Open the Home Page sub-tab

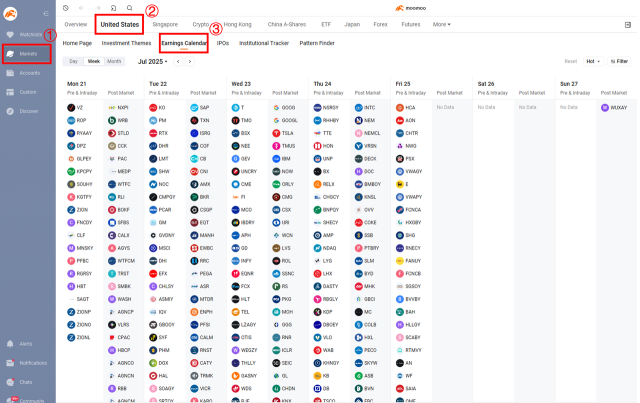tap(77, 43)
